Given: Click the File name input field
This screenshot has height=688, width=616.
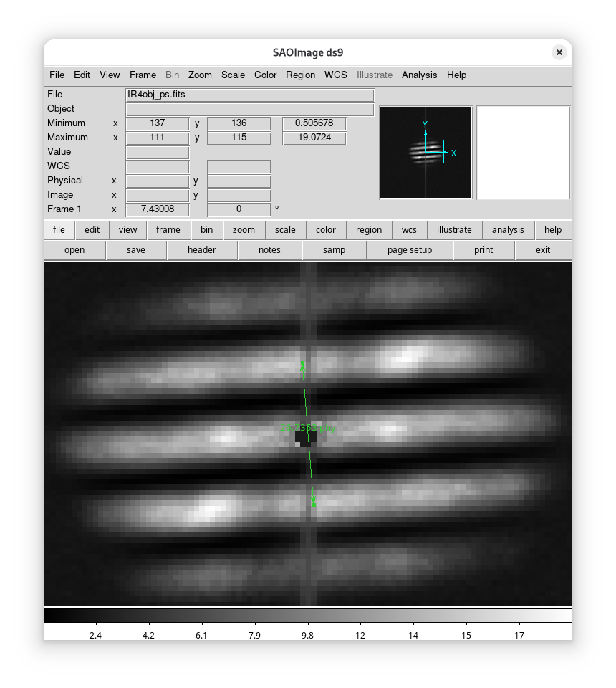Looking at the screenshot, I should [249, 95].
